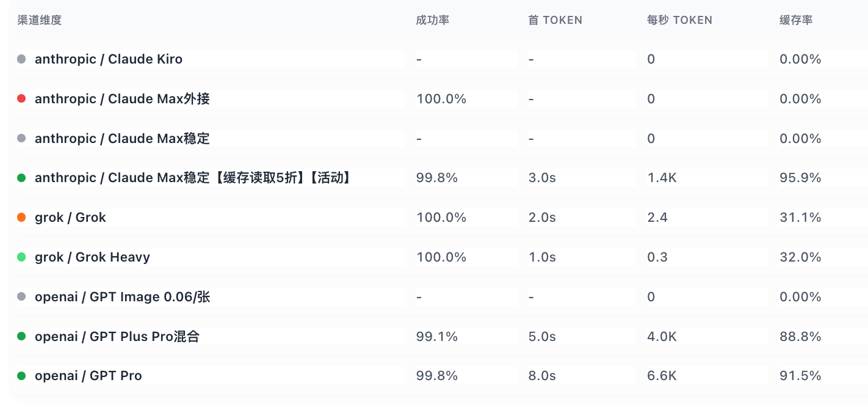This screenshot has height=407, width=868.
Task: Open the openai / GPT Pro channel name
Action: point(89,376)
